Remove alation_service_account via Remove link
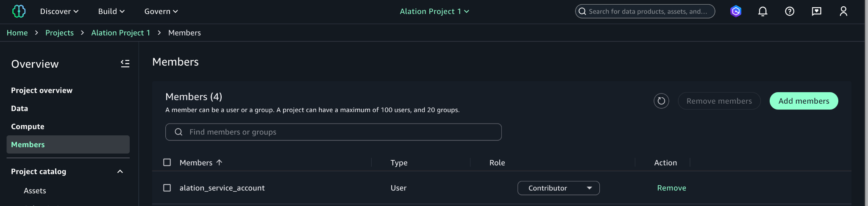868x206 pixels. [x=671, y=188]
